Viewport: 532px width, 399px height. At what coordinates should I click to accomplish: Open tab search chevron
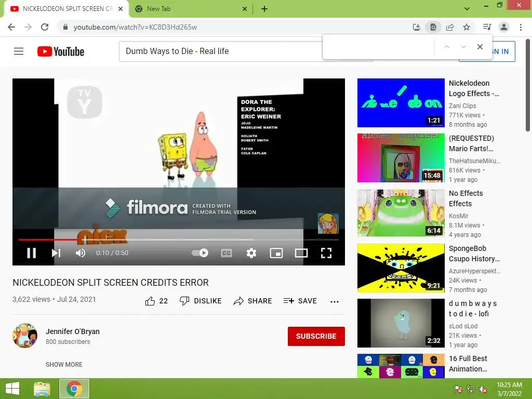pos(467,9)
